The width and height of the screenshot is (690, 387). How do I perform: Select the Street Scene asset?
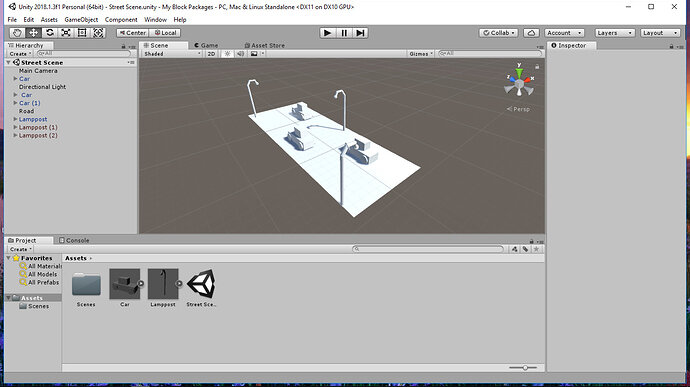click(201, 284)
